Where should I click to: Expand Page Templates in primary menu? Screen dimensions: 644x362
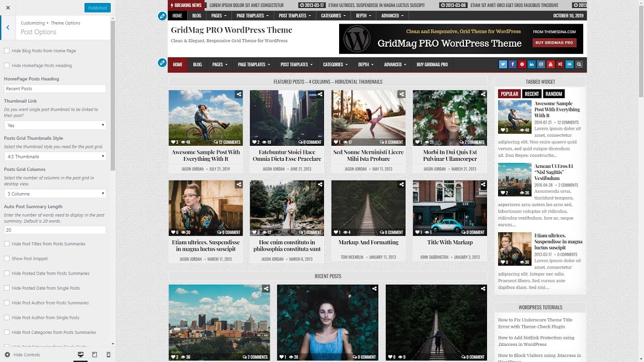pos(254,64)
